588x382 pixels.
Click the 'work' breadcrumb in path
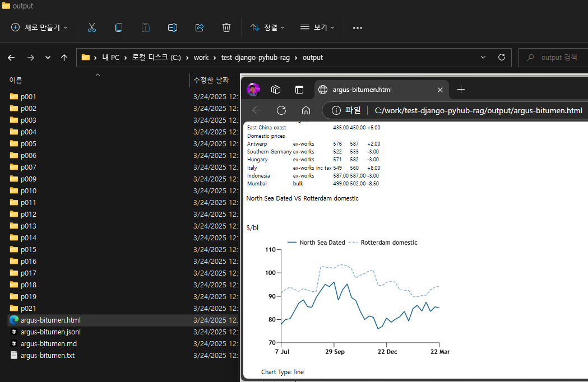[x=201, y=57]
